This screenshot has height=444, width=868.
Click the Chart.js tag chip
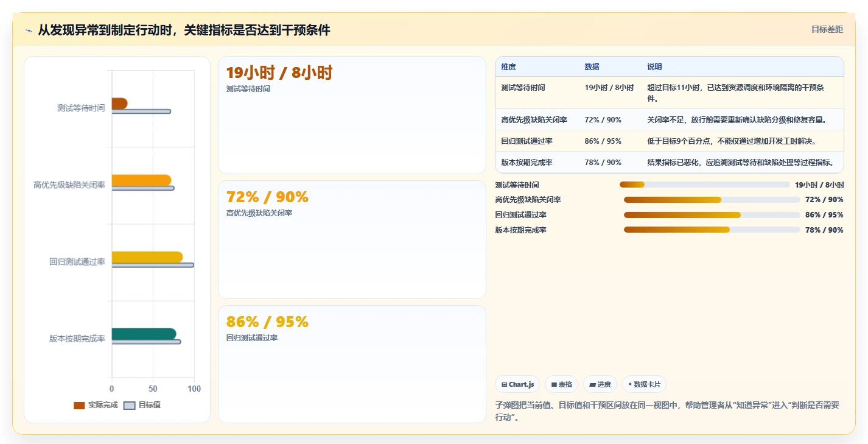(x=517, y=384)
